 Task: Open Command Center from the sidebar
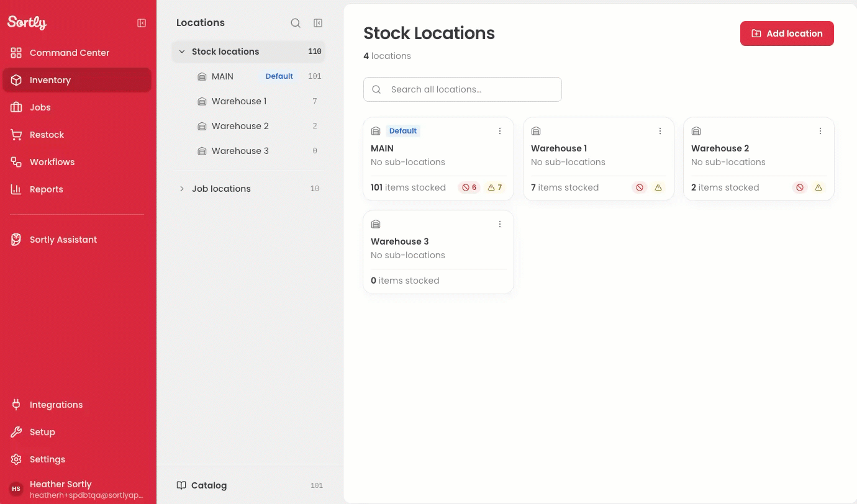point(77,53)
